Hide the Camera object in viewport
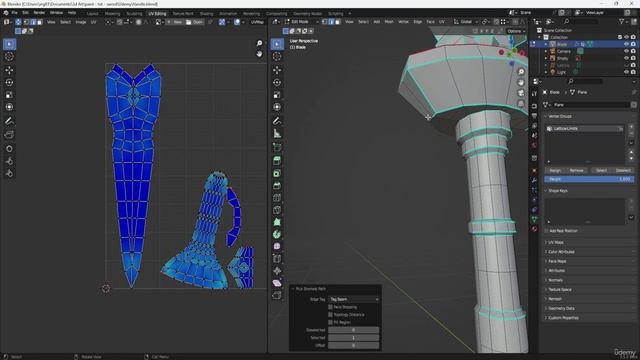This screenshot has height=360, width=640. [x=626, y=51]
